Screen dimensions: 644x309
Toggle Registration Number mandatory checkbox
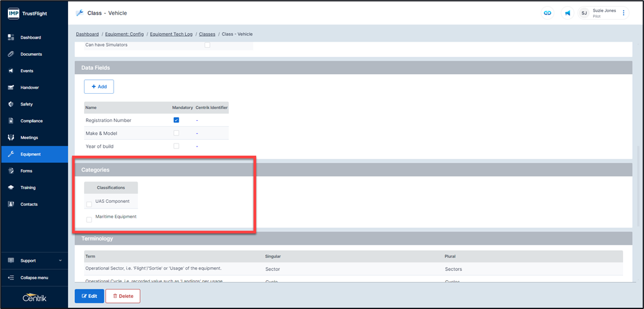pyautogui.click(x=176, y=120)
